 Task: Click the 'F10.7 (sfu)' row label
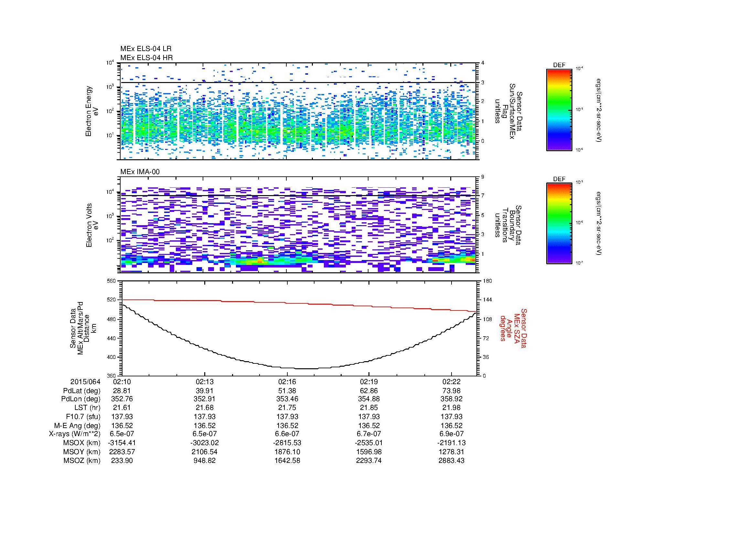pyautogui.click(x=82, y=417)
